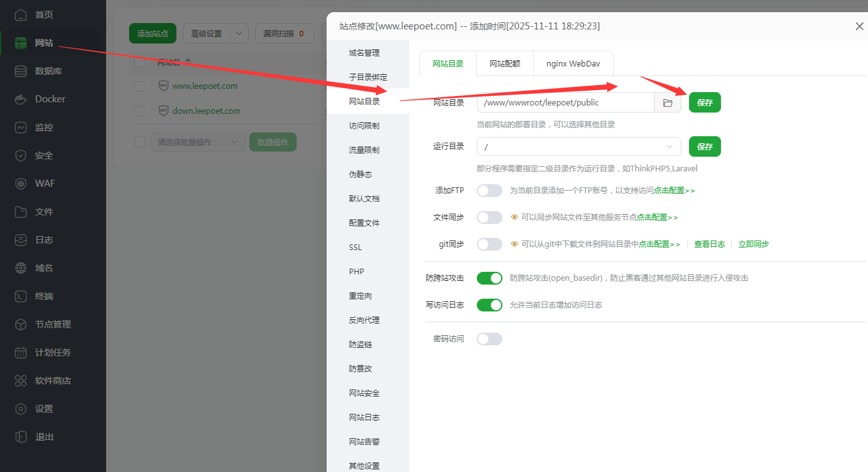Open the database icon in sidebar
The height and width of the screenshot is (472, 868).
[21, 71]
